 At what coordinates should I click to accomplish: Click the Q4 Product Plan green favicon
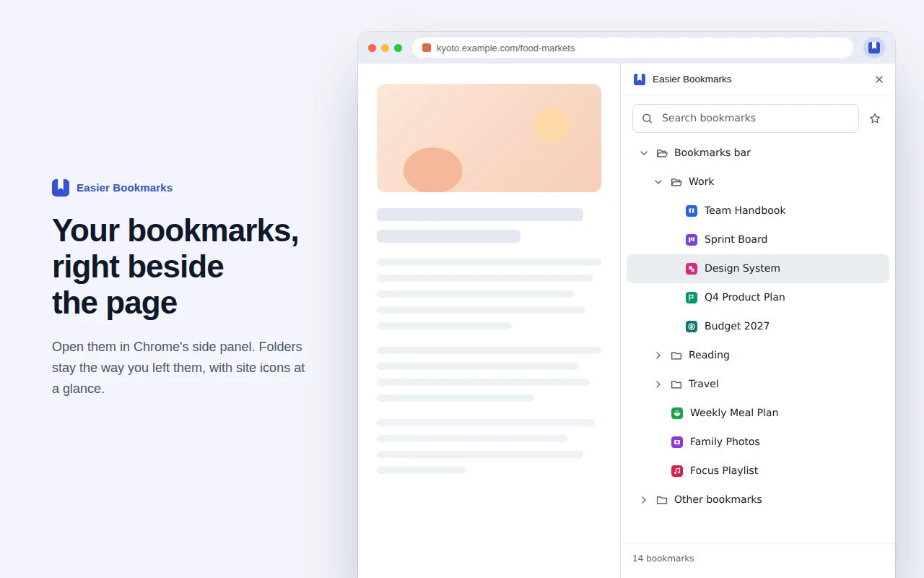(692, 298)
